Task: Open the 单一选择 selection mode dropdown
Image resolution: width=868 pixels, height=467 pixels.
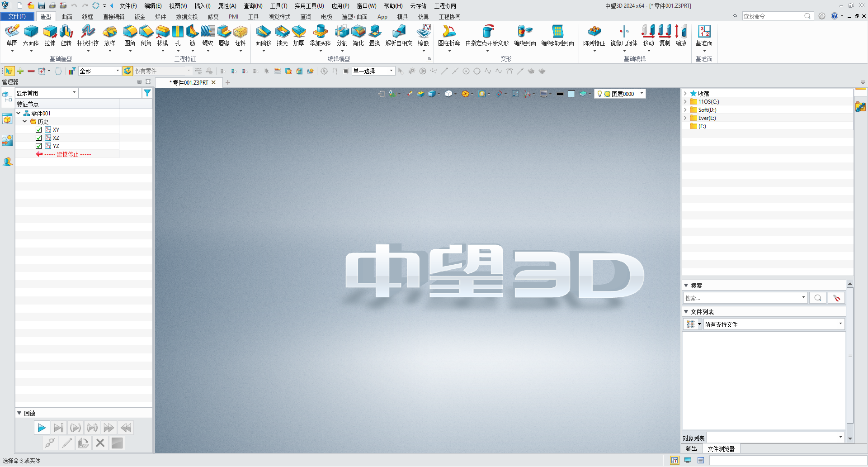Action: tap(373, 71)
